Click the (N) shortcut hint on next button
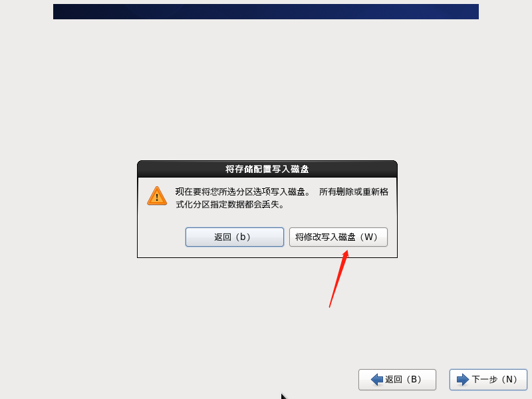The image size is (532, 399). coord(509,379)
